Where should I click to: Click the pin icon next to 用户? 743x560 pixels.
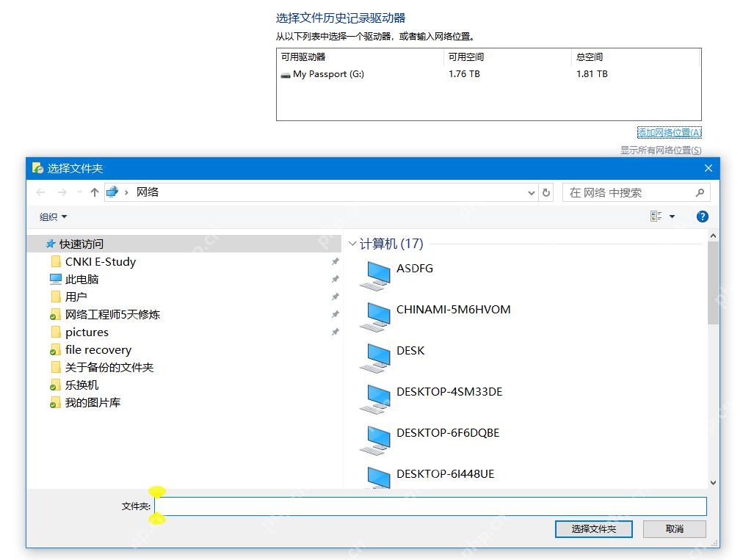click(335, 297)
